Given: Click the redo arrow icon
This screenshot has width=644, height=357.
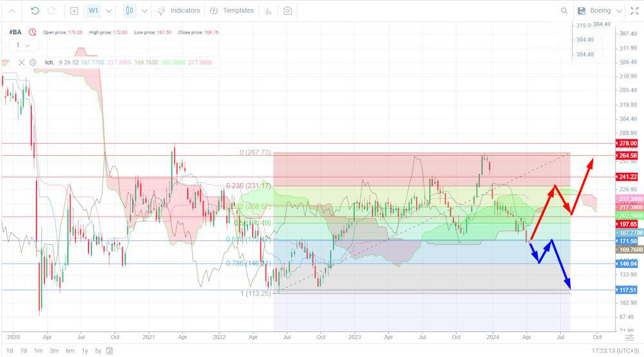Looking at the screenshot, I should coord(52,11).
